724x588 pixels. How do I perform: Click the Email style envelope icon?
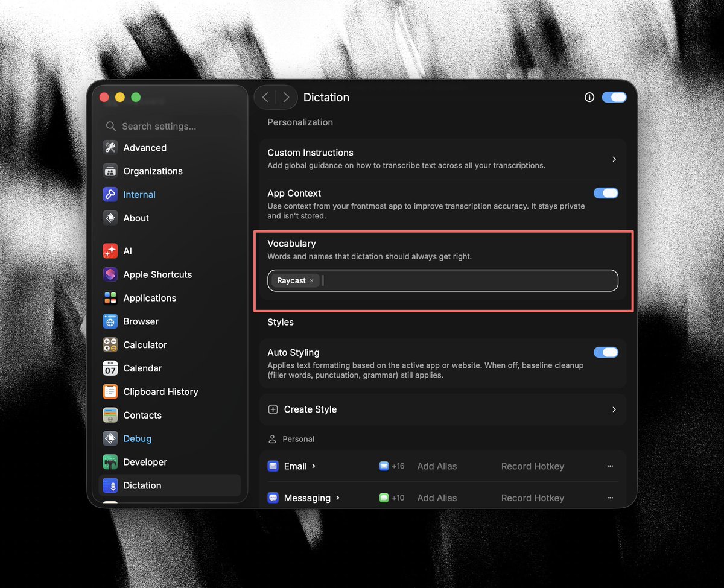click(273, 466)
